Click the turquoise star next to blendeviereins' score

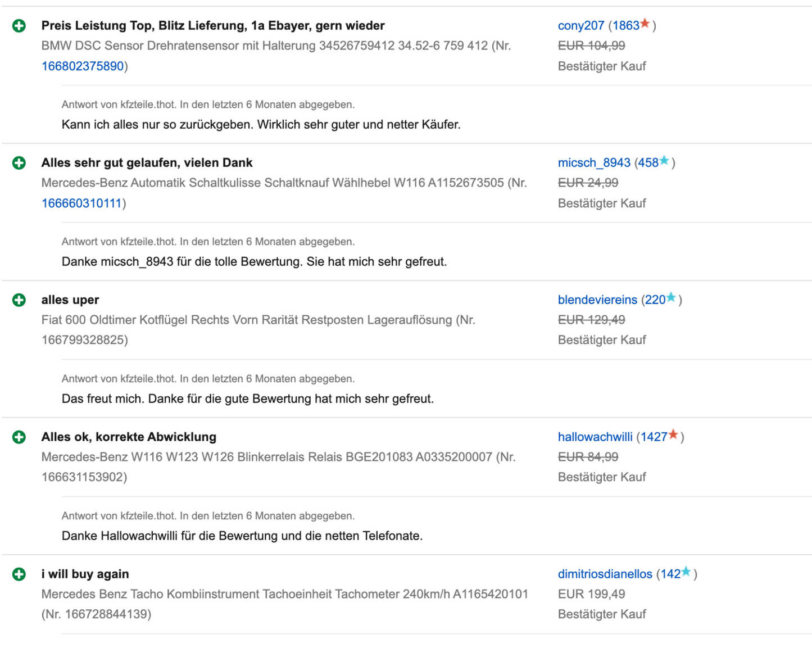point(671,298)
